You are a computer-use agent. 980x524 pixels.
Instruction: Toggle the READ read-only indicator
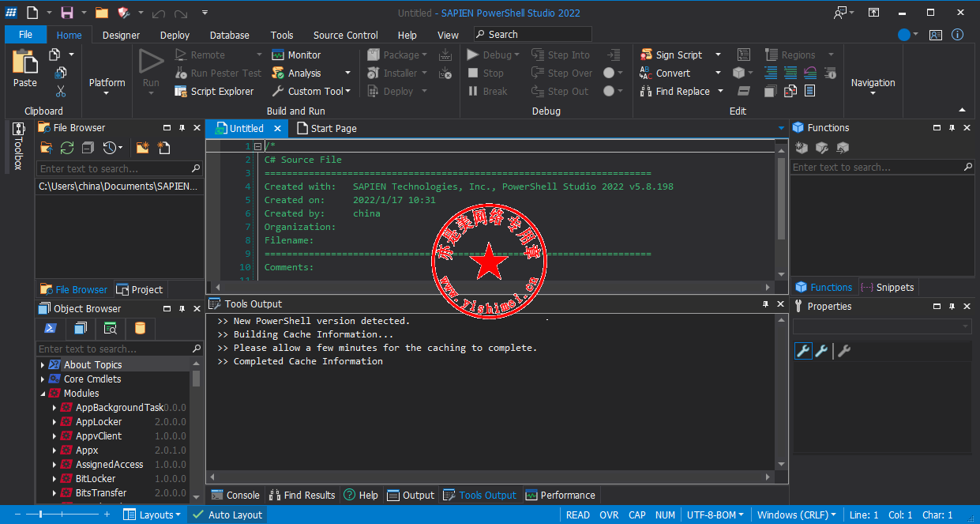click(x=578, y=515)
